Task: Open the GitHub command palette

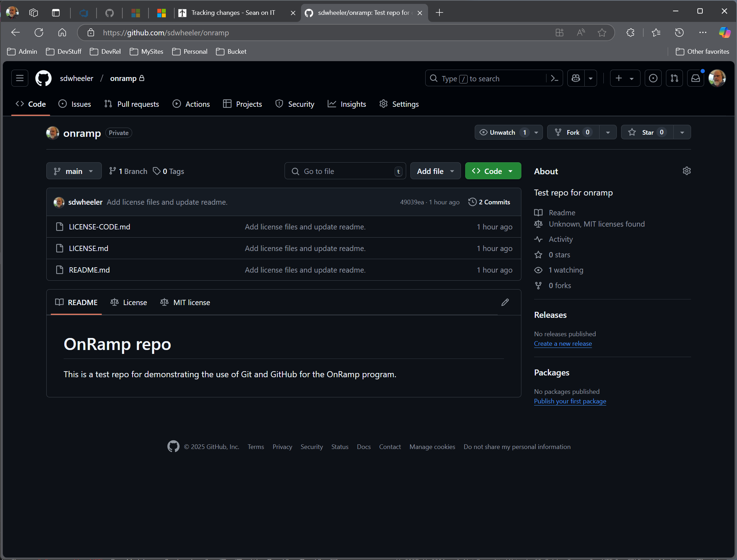Action: pyautogui.click(x=554, y=78)
